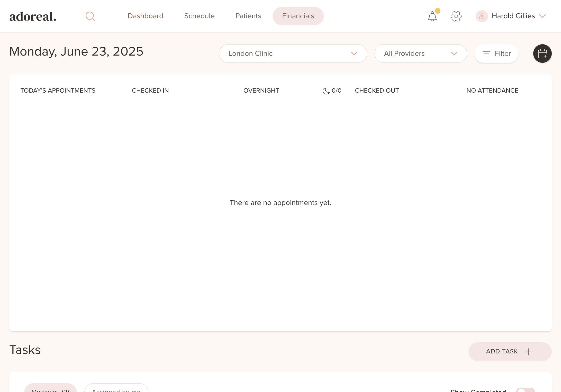Select the My tasks filter pill
Image resolution: width=561 pixels, height=392 pixels.
point(50,389)
